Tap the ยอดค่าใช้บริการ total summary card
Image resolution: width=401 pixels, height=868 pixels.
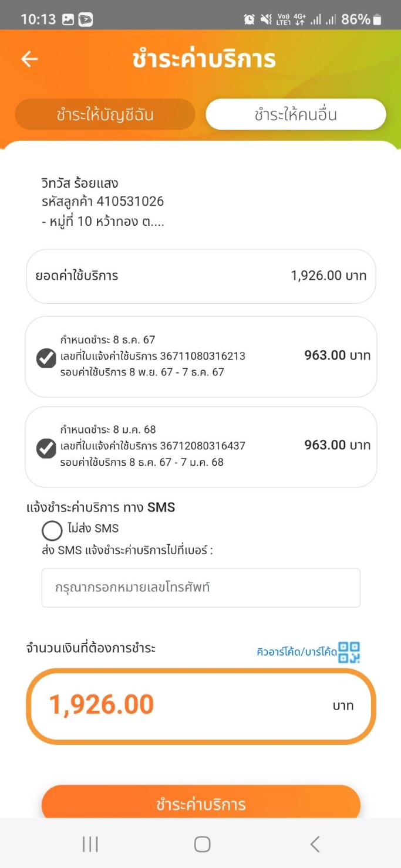[201, 276]
